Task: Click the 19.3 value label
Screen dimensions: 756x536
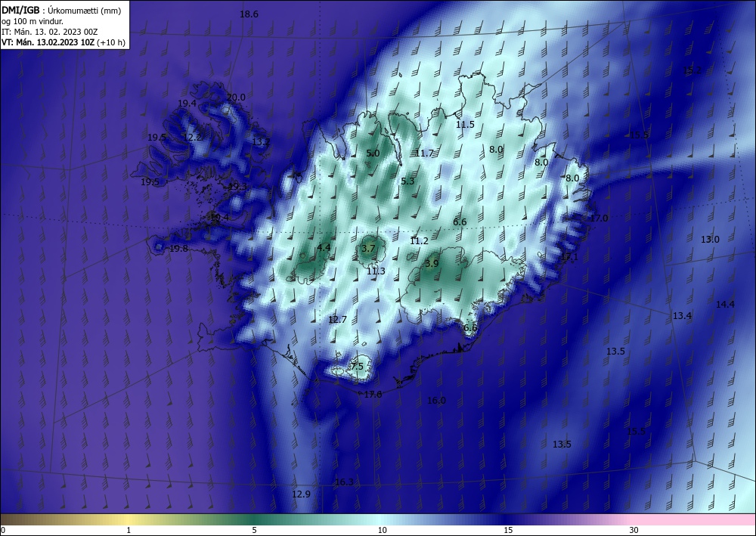Action: pos(237,187)
